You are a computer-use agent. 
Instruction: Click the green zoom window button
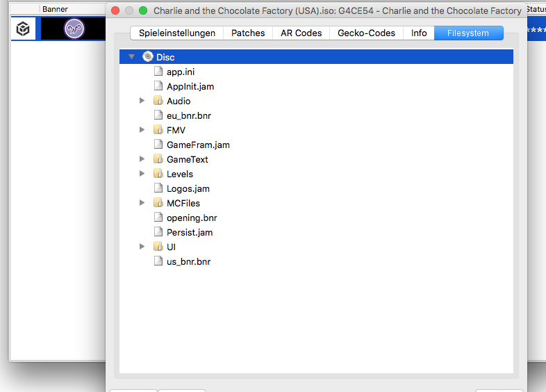point(143,11)
